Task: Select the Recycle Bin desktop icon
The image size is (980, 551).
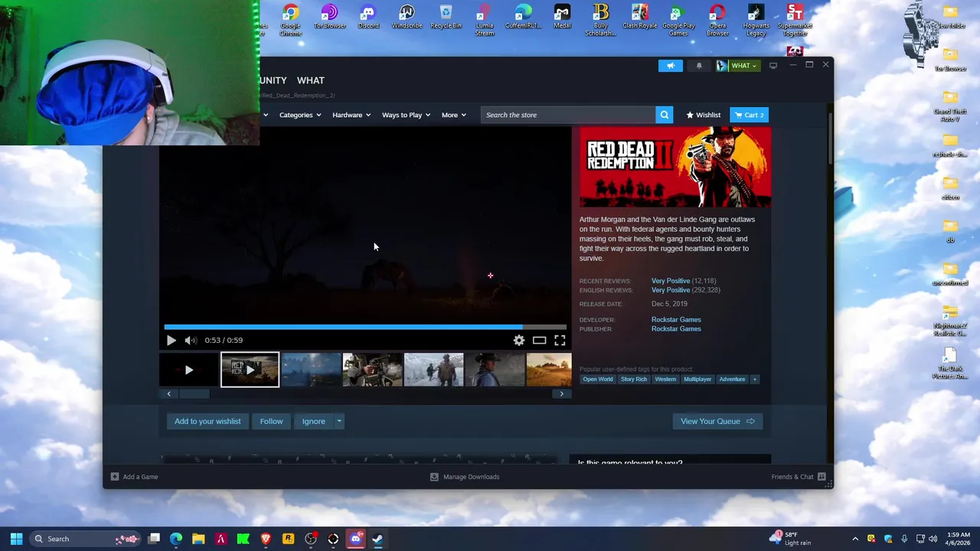Action: pyautogui.click(x=446, y=17)
